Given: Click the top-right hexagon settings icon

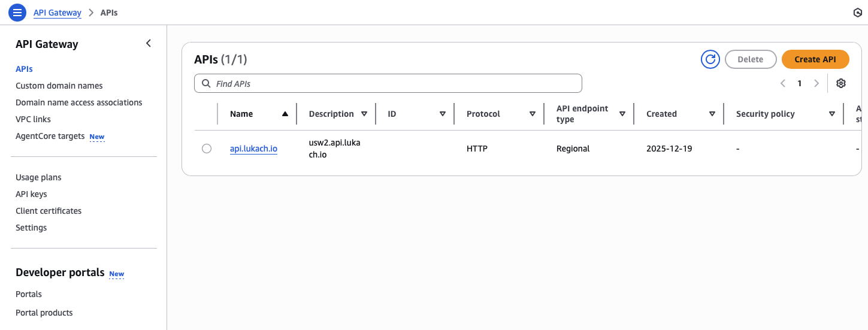Looking at the screenshot, I should click(857, 13).
